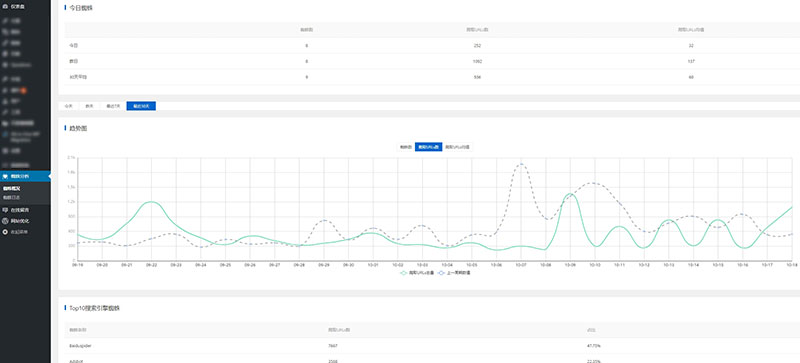Open the 网站优化 menu item
The image size is (800, 363).
tap(20, 221)
